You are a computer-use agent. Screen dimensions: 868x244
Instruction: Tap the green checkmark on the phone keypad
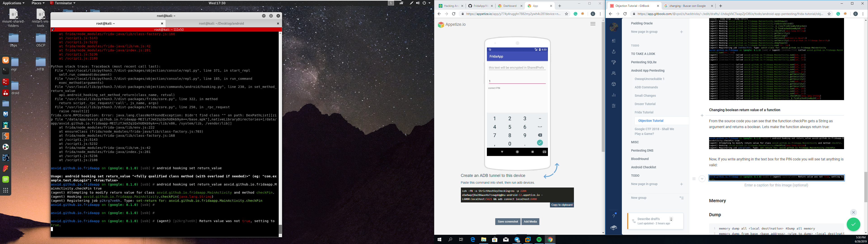540,143
